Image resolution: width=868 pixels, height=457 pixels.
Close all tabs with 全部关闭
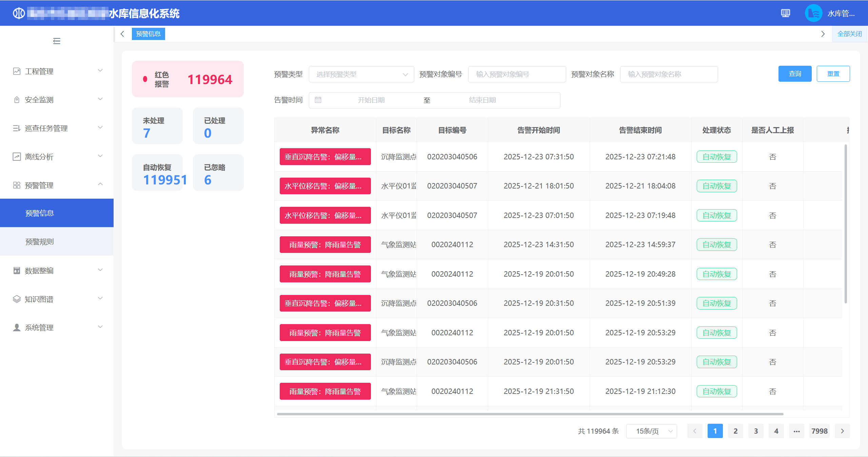(x=849, y=34)
